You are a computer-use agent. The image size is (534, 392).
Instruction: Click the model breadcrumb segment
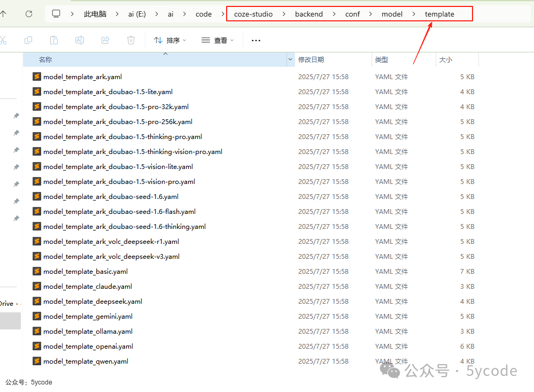[392, 14]
